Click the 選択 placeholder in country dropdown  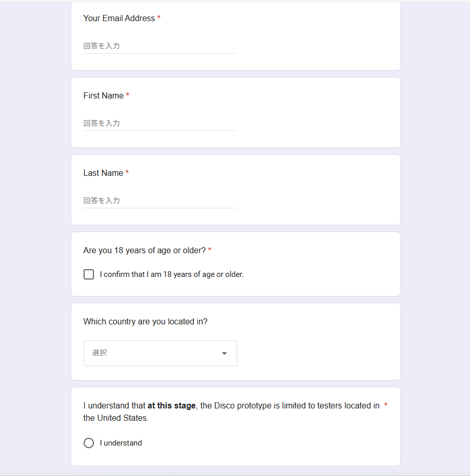tap(100, 353)
